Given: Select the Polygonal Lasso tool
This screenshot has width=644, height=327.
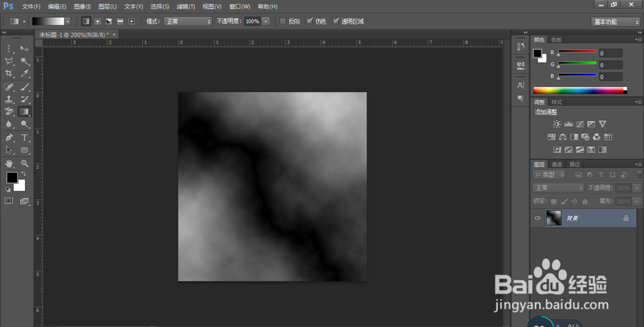Looking at the screenshot, I should tap(9, 61).
